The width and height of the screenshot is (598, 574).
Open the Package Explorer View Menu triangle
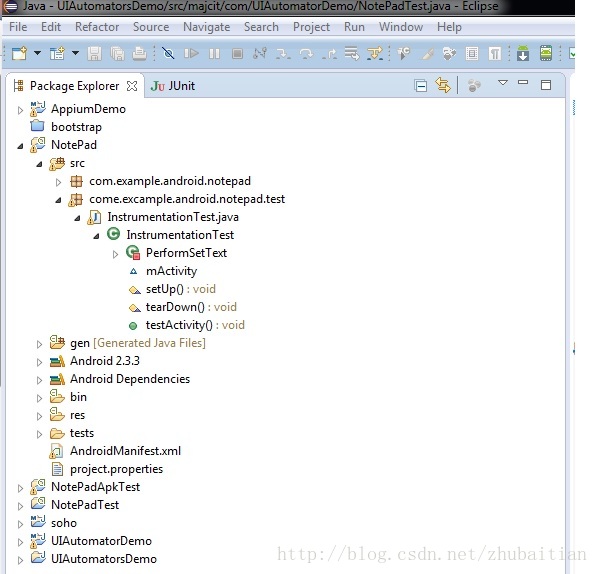pyautogui.click(x=503, y=83)
